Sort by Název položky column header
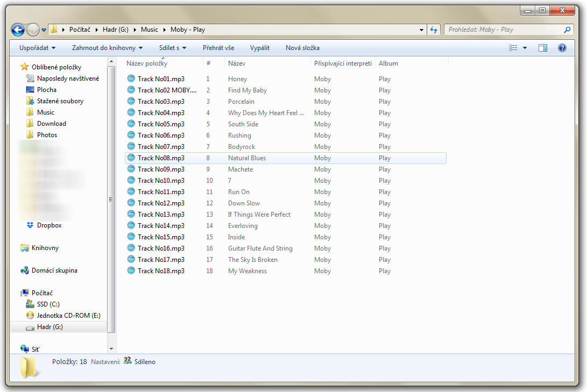The image size is (587, 392). (147, 63)
